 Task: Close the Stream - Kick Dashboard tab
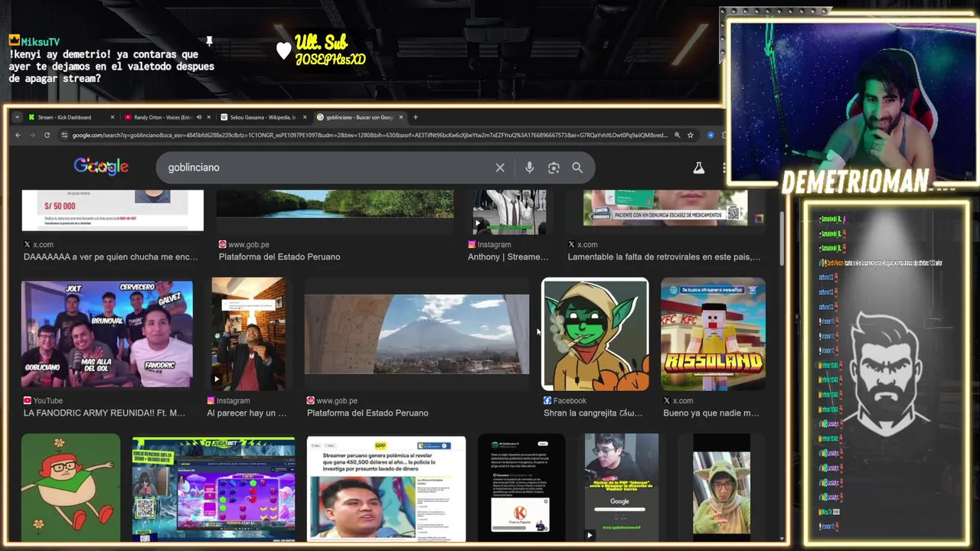113,117
